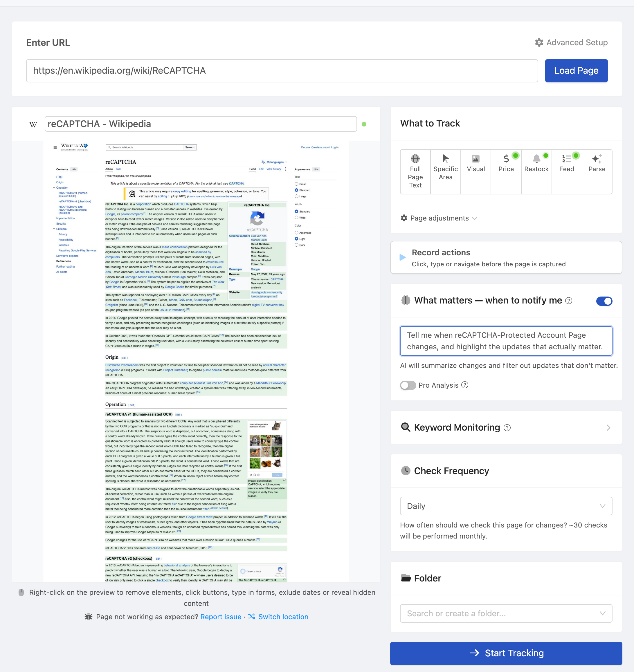Open View history tab in preview
The width and height of the screenshot is (634, 672).
273,169
